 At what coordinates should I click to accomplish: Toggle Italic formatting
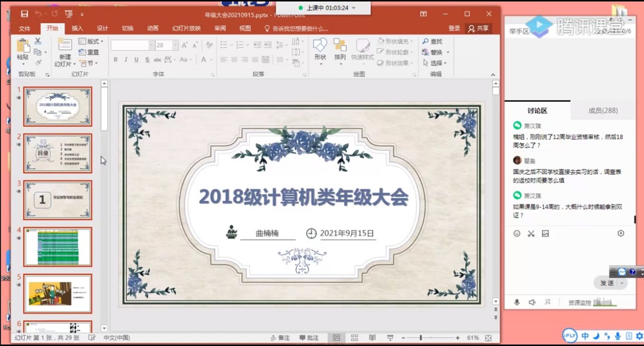pos(126,60)
